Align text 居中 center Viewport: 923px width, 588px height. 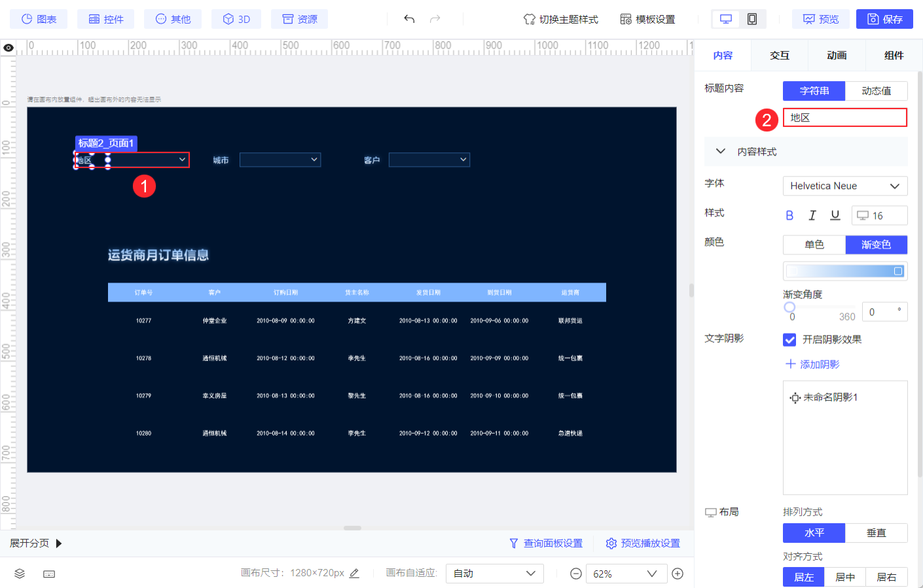845,577
